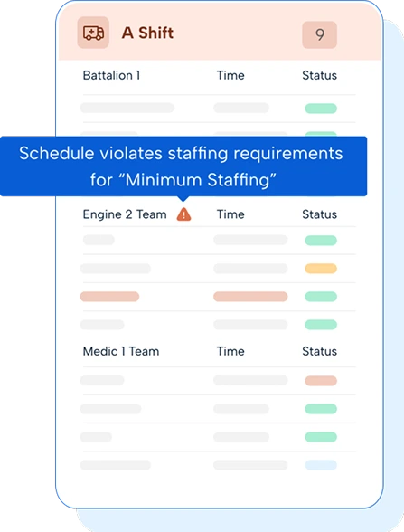Click the ambulance icon beside A Shift
Screen dimensions: 404x532
point(93,33)
